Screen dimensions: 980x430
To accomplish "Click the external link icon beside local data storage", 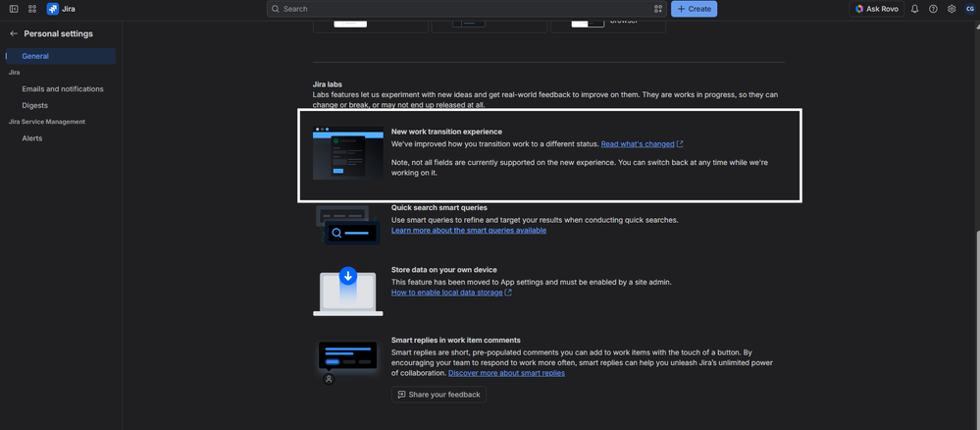I will 509,293.
